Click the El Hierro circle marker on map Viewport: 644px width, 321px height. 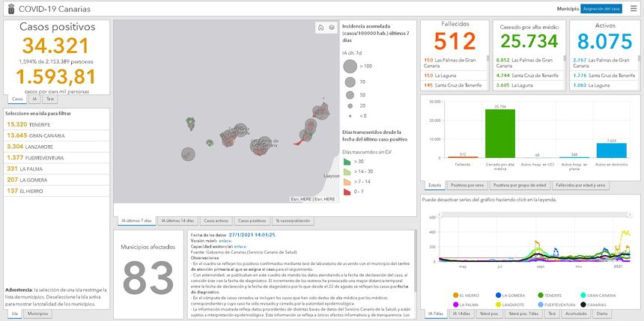186,154
